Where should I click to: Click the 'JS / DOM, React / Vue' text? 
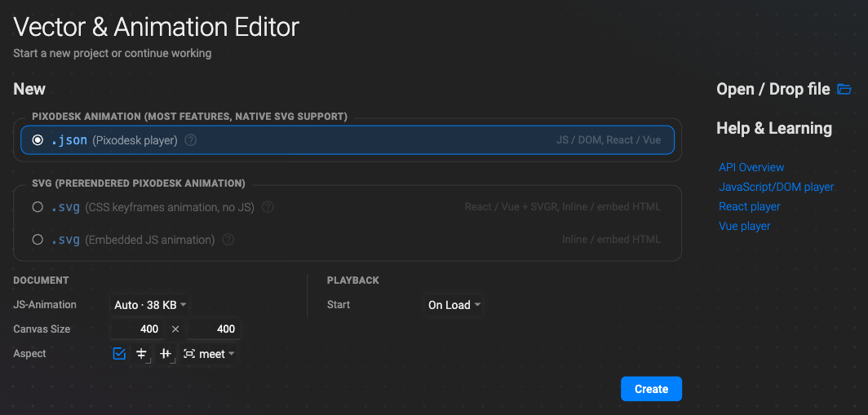[609, 140]
